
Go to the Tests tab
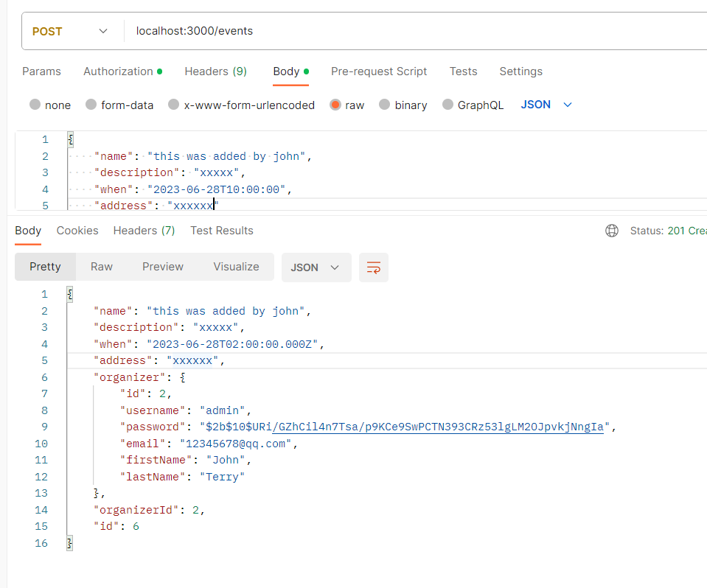[x=463, y=71]
